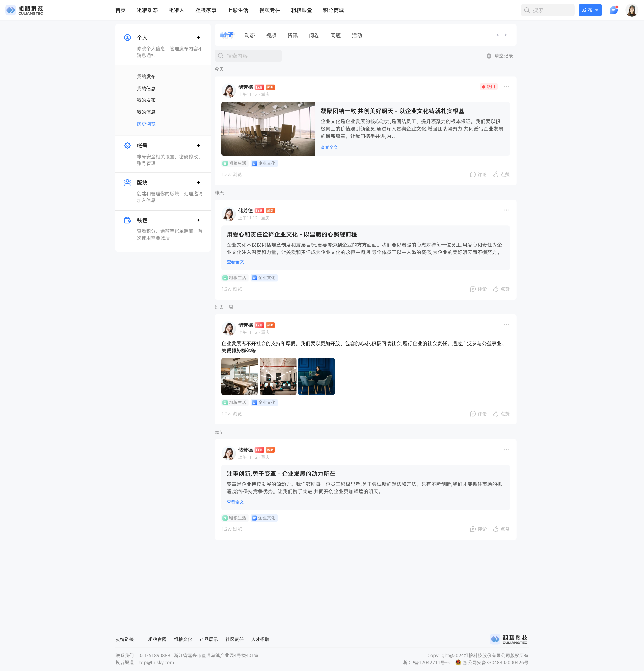Click the trash icon to clear records
This screenshot has width=644, height=671.
click(489, 56)
